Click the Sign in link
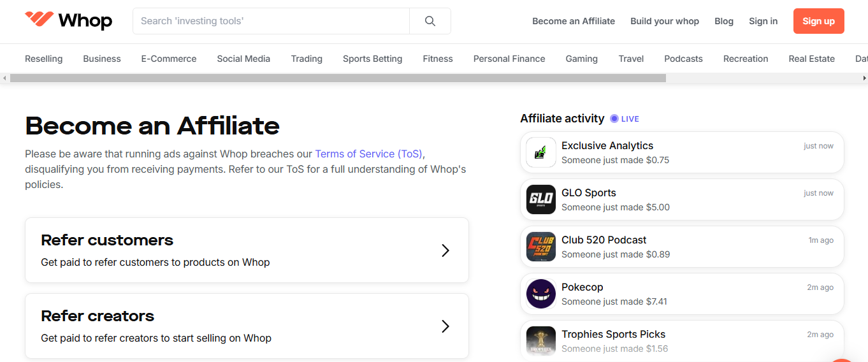This screenshot has width=868, height=362. click(763, 21)
